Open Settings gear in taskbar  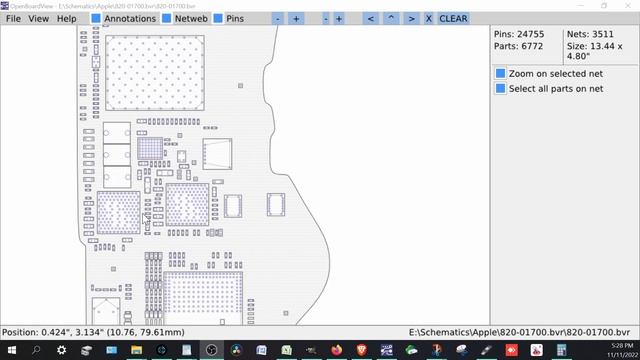tap(62, 350)
